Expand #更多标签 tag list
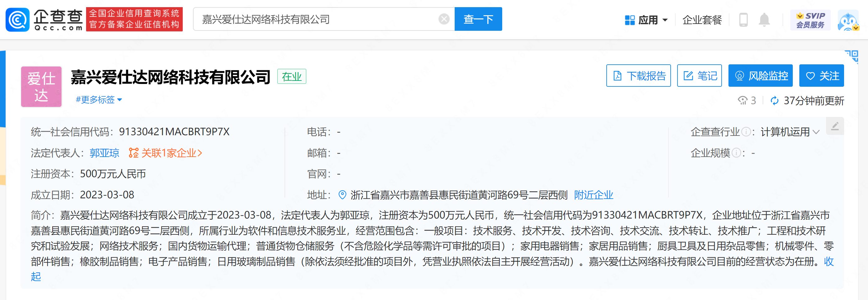This screenshot has height=300, width=868. (99, 100)
